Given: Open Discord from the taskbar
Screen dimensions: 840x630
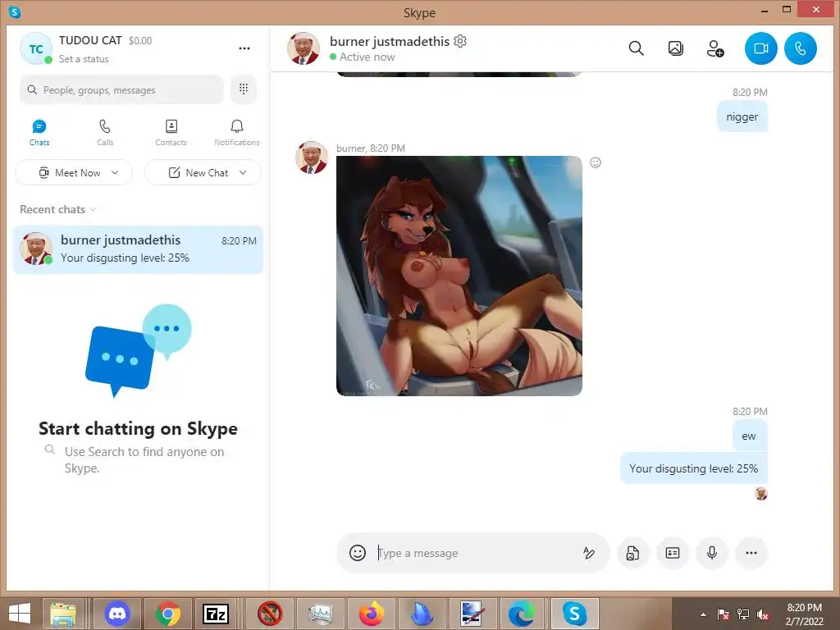Looking at the screenshot, I should (116, 614).
